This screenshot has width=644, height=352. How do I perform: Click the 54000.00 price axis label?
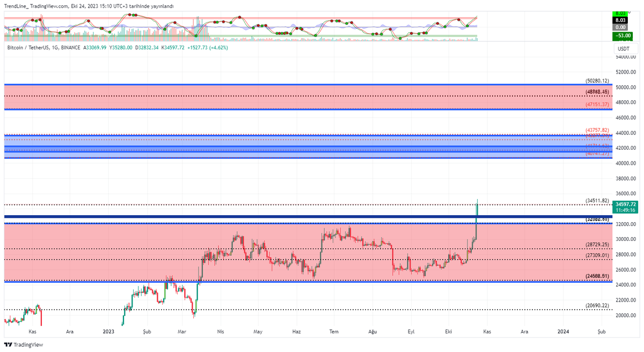coord(626,57)
